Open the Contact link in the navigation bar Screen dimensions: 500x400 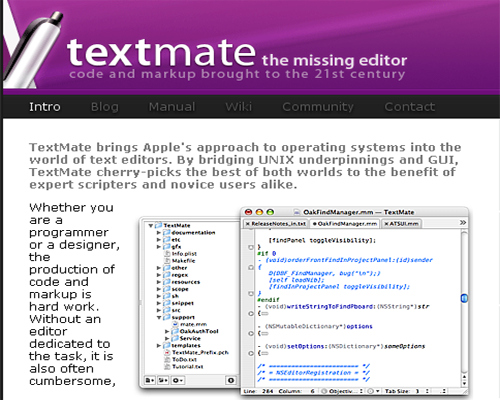tap(410, 107)
